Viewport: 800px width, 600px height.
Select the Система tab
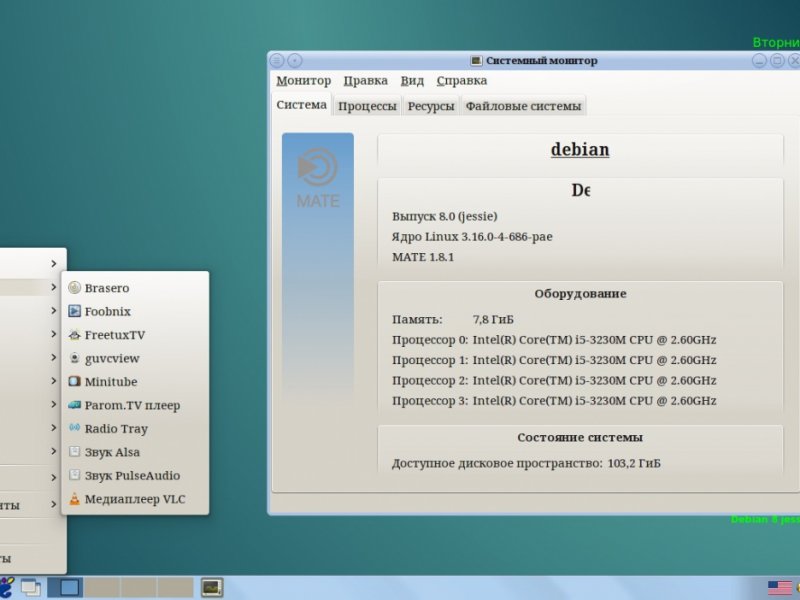pyautogui.click(x=302, y=105)
